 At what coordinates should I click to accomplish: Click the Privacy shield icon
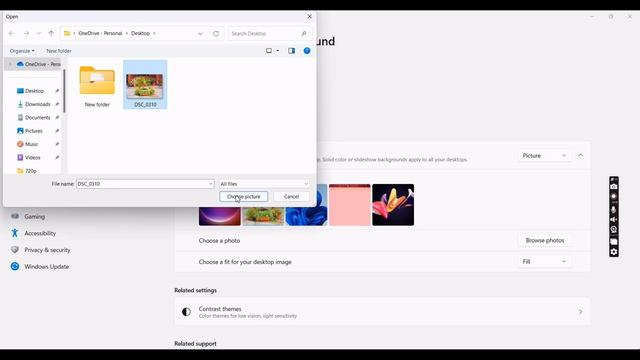click(15, 250)
